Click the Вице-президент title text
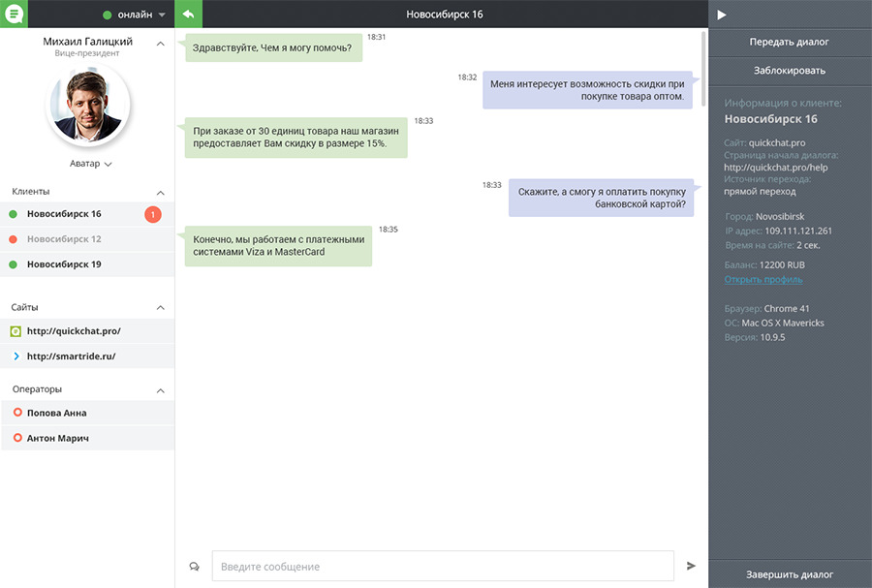Viewport: 872px width, 588px height. 87,53
